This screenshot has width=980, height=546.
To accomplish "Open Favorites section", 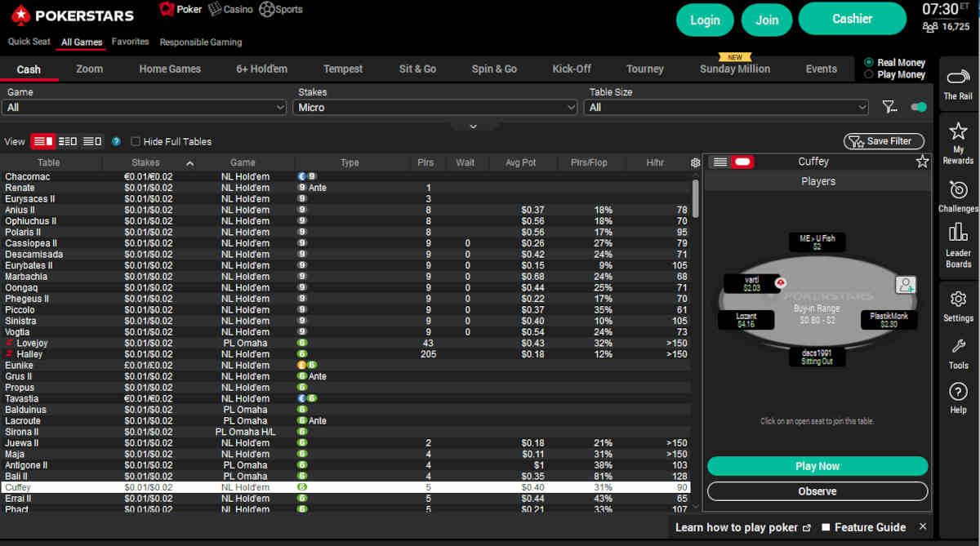I will 130,42.
